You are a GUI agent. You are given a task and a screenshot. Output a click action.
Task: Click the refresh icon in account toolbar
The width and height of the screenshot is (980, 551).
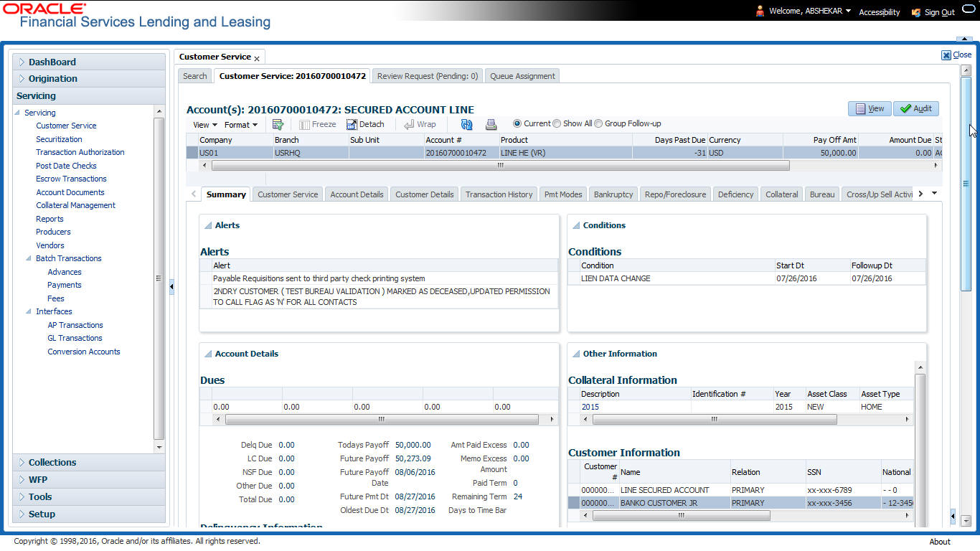(466, 124)
